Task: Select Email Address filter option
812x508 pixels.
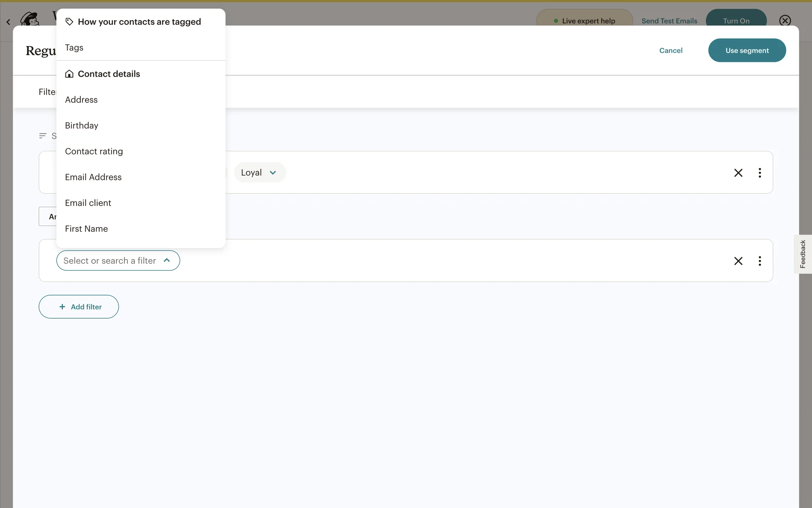Action: (93, 177)
